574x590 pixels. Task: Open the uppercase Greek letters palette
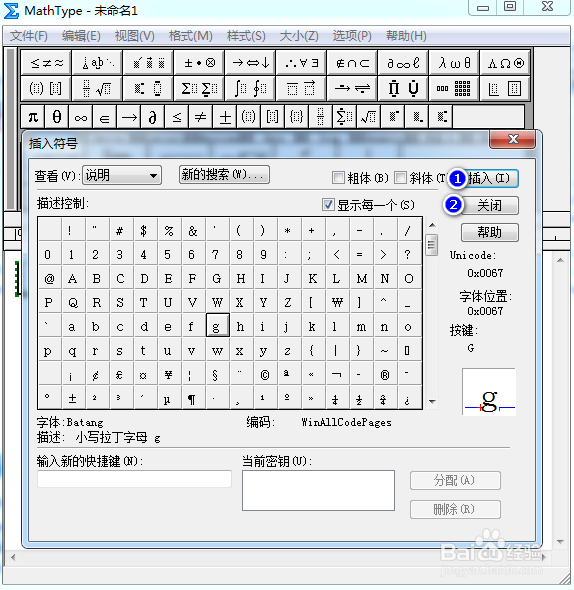(505, 63)
